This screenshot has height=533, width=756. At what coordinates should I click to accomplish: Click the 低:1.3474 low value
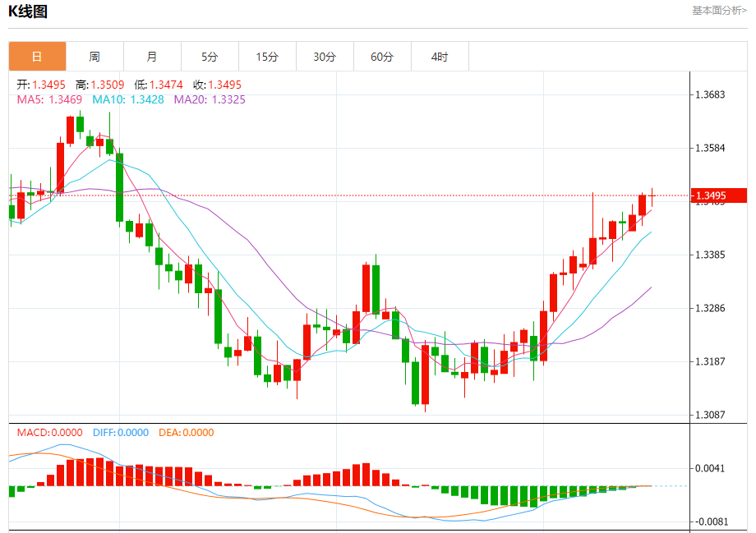[x=159, y=85]
